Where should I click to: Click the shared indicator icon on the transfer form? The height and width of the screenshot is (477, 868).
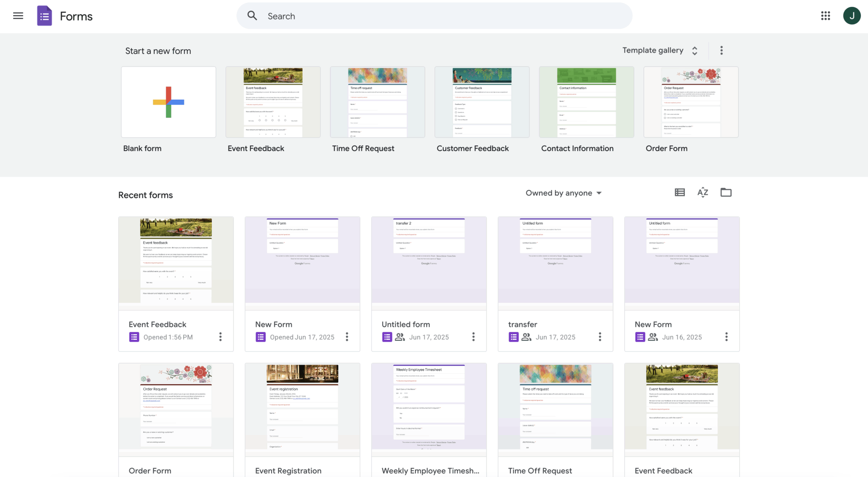pos(526,337)
